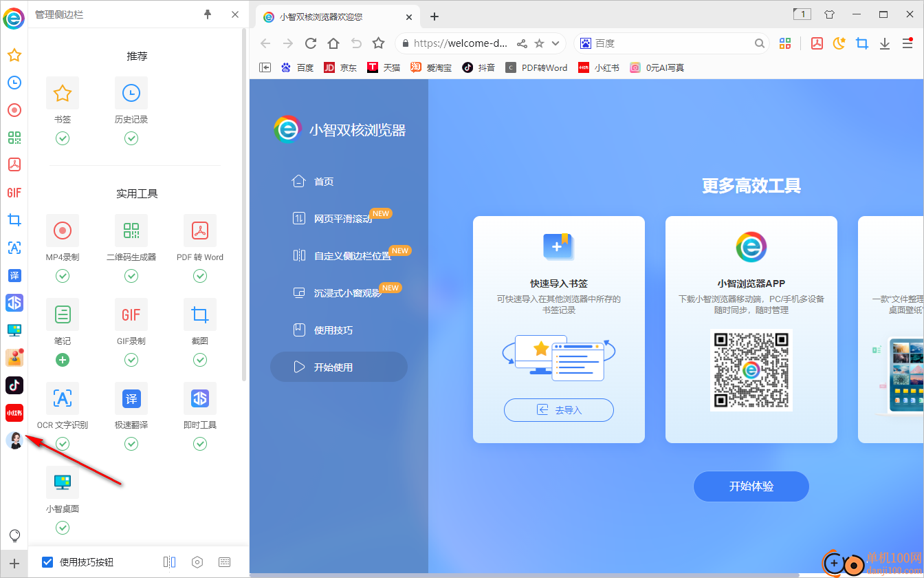Select the screenshot crop icon in sidebar strip
This screenshot has height=578, width=924.
(14, 220)
